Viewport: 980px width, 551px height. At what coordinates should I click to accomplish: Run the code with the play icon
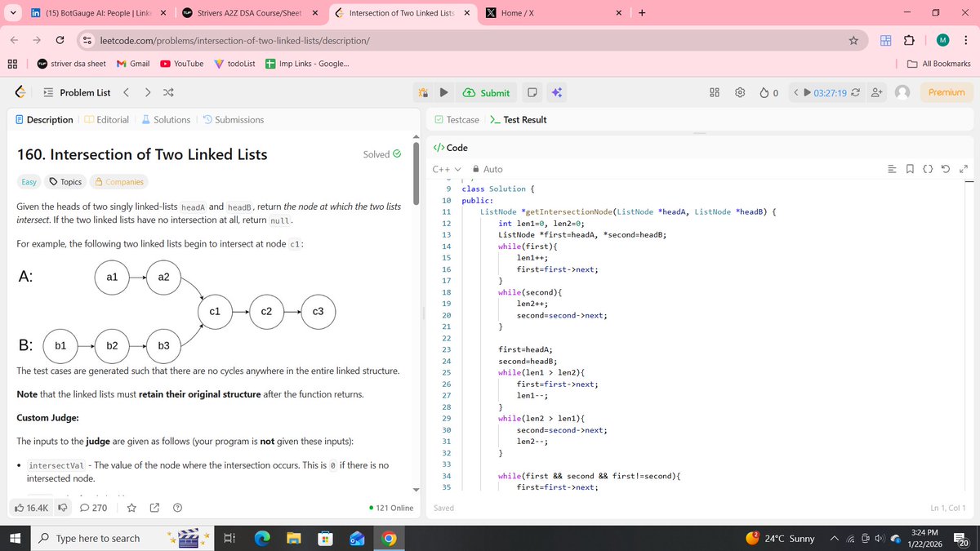coord(443,93)
